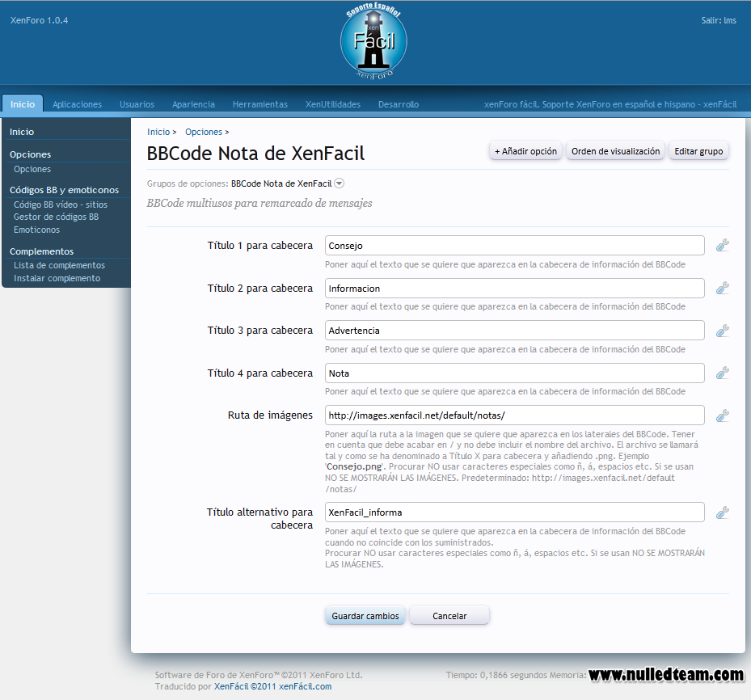751x700 pixels.
Task: Select Inicio in the sidebar
Action: (x=22, y=132)
